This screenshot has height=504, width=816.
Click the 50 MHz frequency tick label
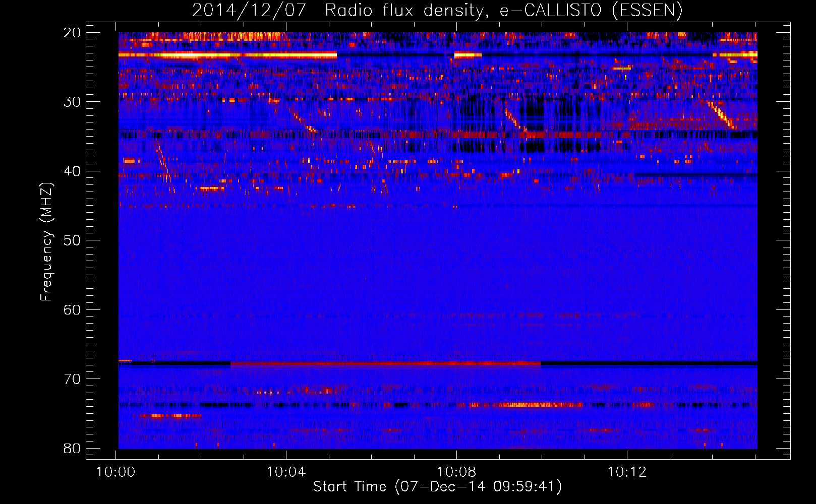click(x=72, y=240)
